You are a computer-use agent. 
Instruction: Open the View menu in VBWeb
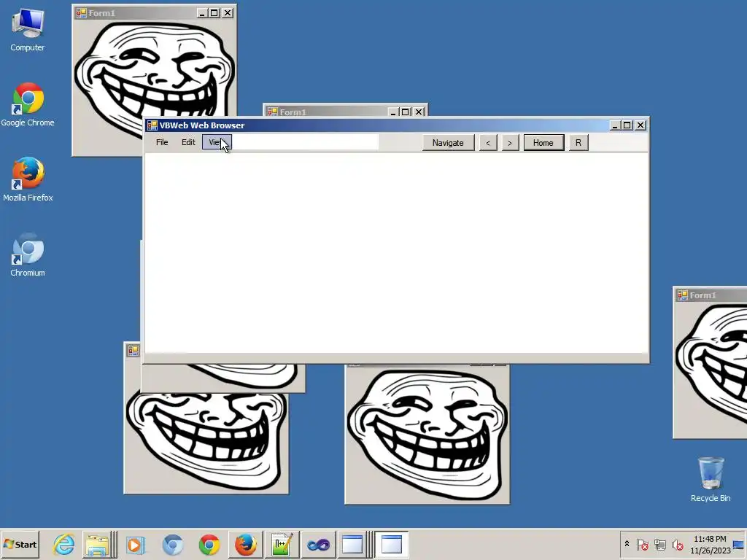point(217,142)
